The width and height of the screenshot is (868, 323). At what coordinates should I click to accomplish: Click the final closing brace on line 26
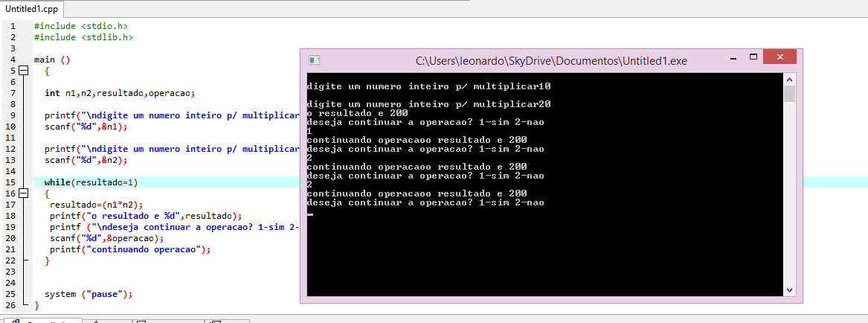point(36,305)
